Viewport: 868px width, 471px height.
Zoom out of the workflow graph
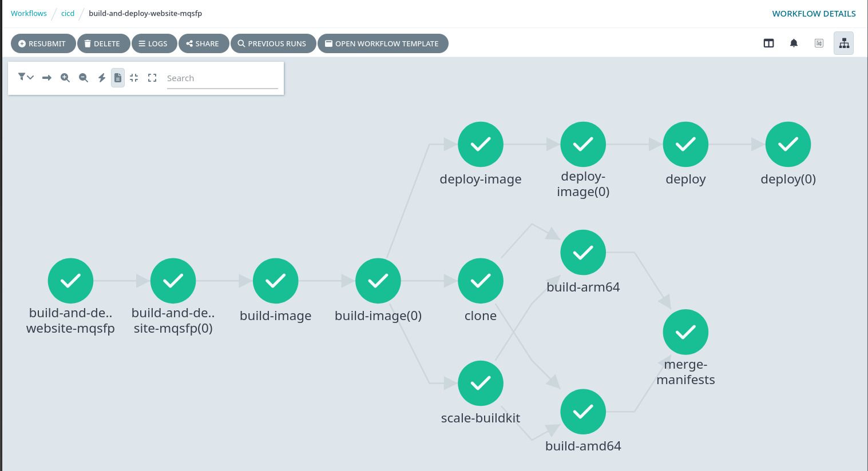coord(84,77)
